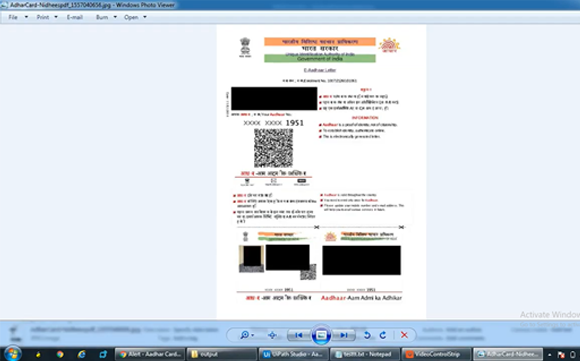This screenshot has width=580, height=361.
Task: Open the output folder taskbar item
Action: (x=222, y=354)
